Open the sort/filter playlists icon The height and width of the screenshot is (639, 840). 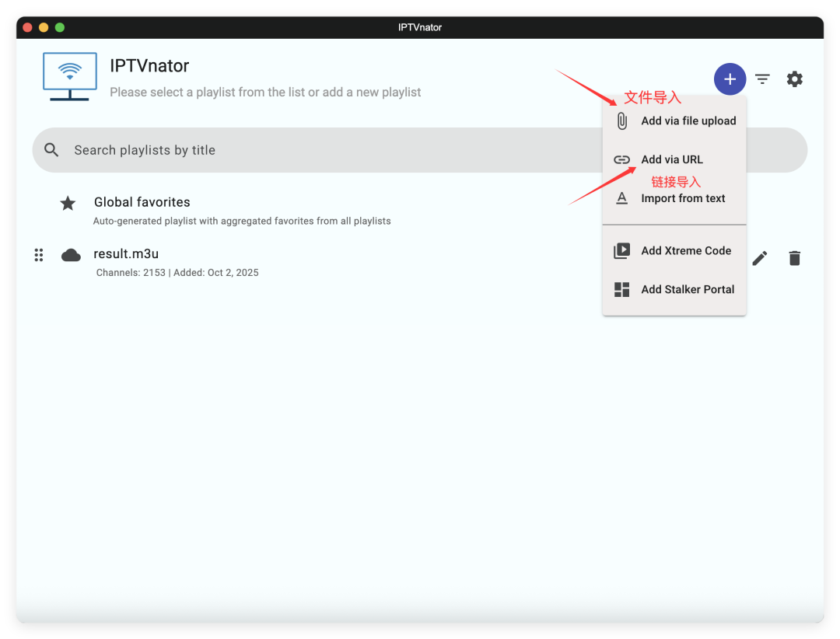pos(762,79)
